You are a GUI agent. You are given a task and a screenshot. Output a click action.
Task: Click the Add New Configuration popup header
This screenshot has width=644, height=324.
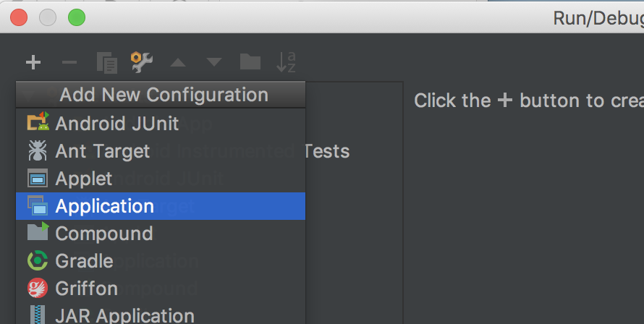164,95
